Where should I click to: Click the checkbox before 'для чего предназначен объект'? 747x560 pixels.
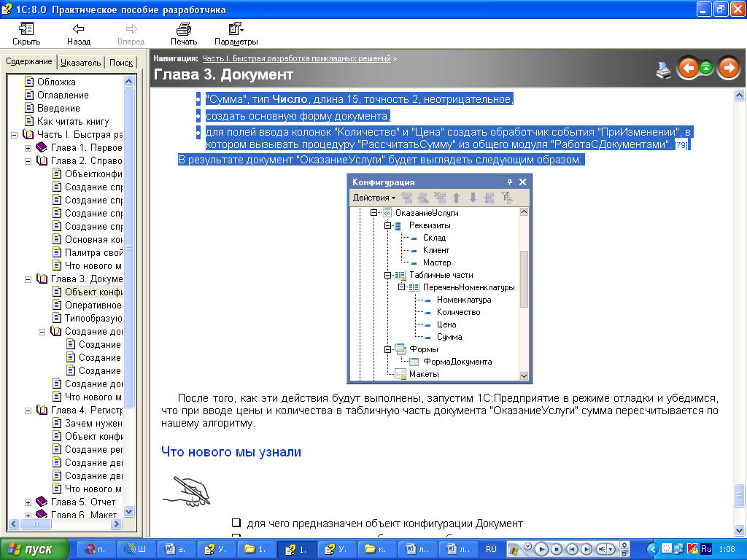click(236, 523)
